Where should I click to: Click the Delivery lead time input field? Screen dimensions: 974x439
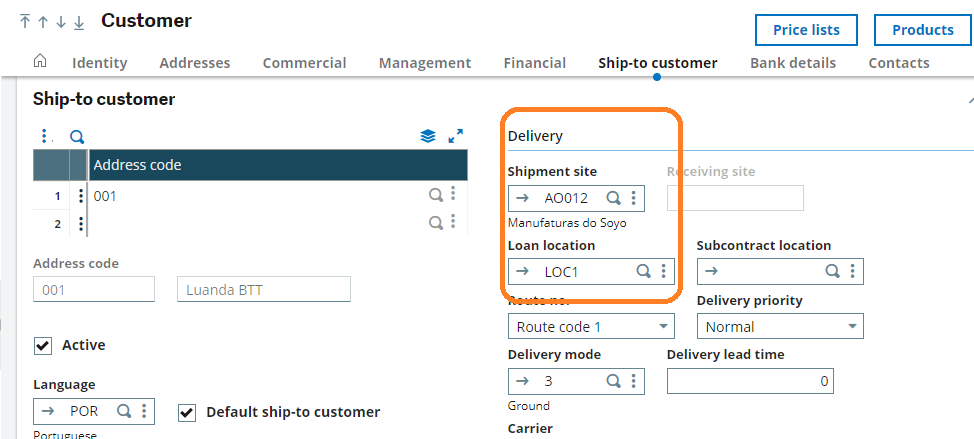click(749, 381)
